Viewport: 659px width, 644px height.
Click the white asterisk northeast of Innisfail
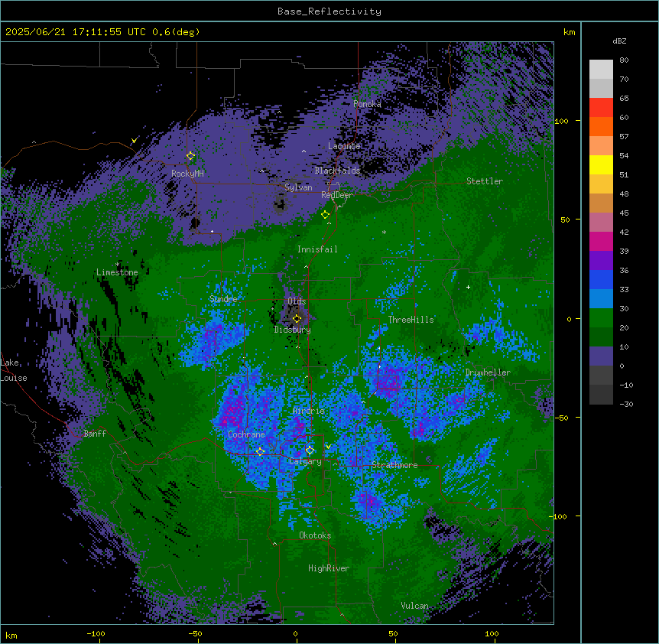tap(384, 232)
